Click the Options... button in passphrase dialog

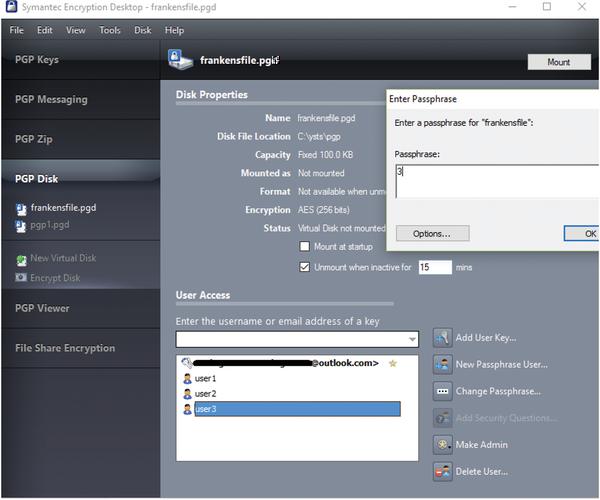(432, 233)
